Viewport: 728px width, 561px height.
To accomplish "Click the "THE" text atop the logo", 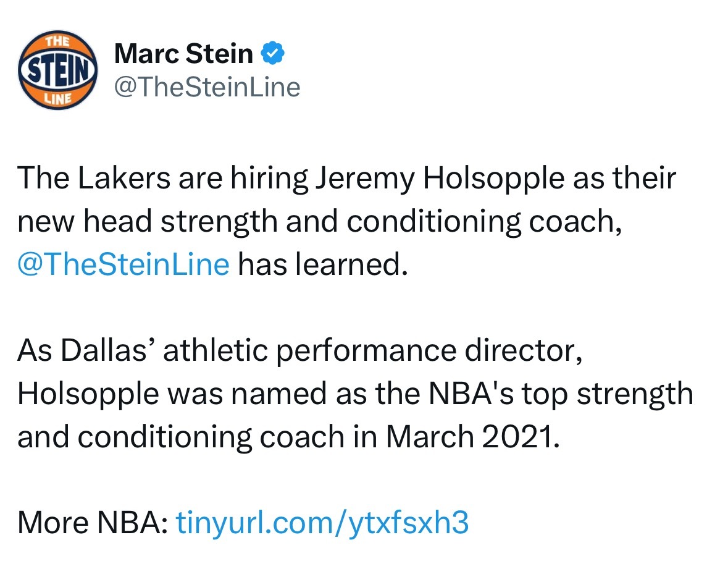I will coord(57,42).
